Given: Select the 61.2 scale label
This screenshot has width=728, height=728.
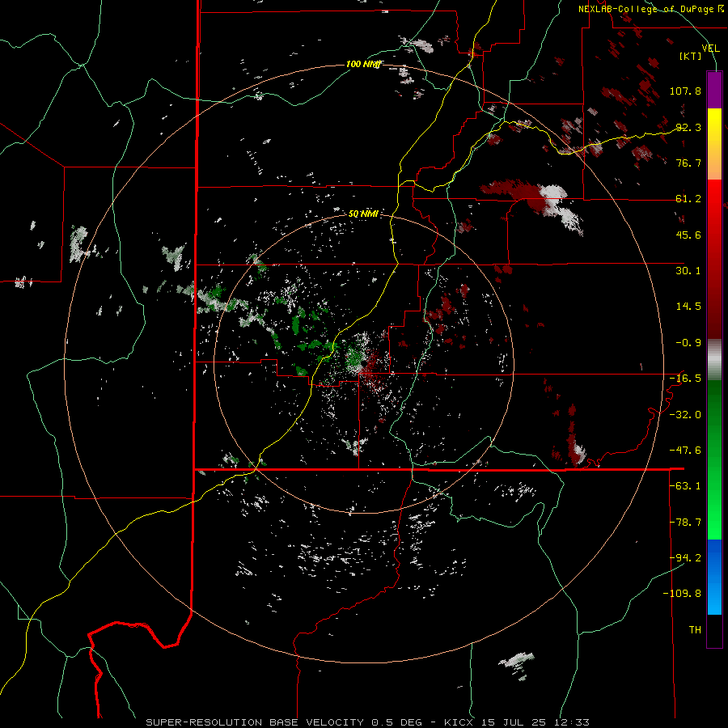Looking at the screenshot, I should 688,199.
